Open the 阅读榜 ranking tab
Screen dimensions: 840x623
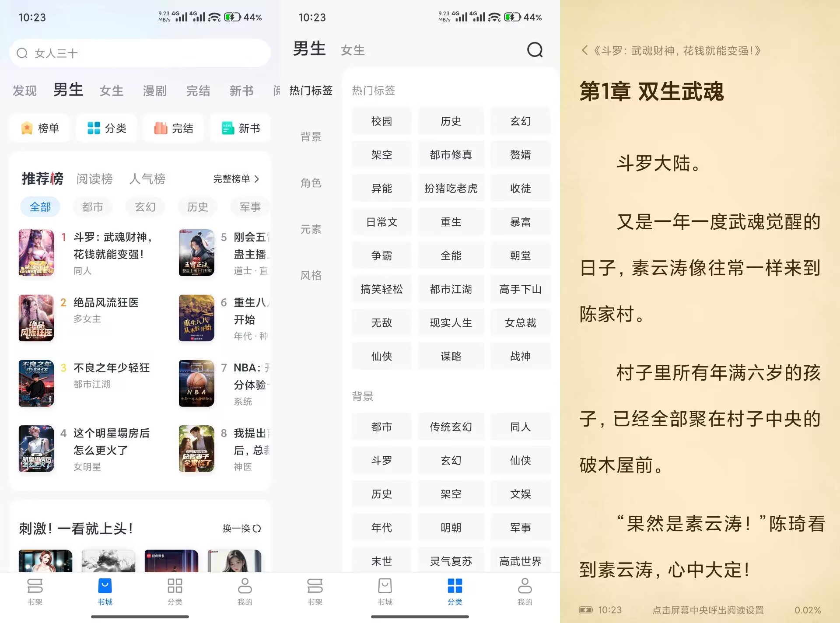tap(94, 179)
